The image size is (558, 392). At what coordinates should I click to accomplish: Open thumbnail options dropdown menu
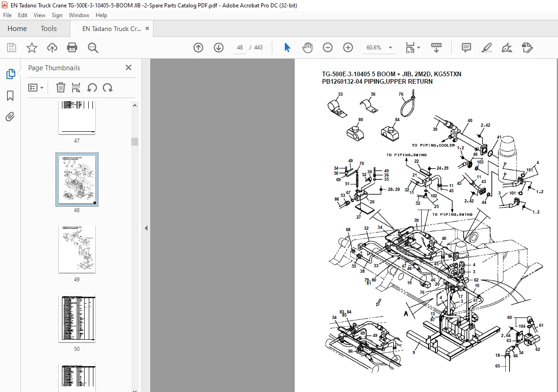(36, 87)
